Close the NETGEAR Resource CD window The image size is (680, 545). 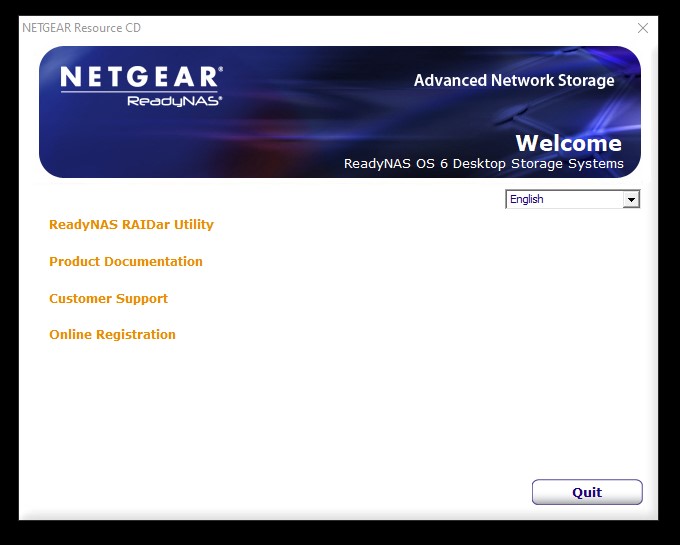(643, 28)
